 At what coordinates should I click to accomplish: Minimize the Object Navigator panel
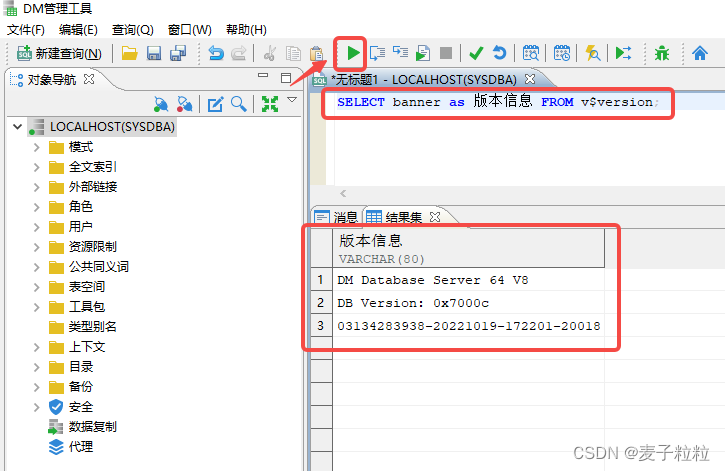coord(263,75)
